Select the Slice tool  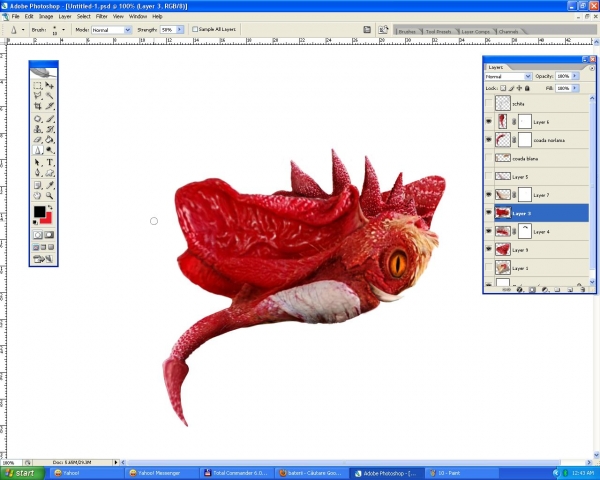pyautogui.click(x=49, y=106)
